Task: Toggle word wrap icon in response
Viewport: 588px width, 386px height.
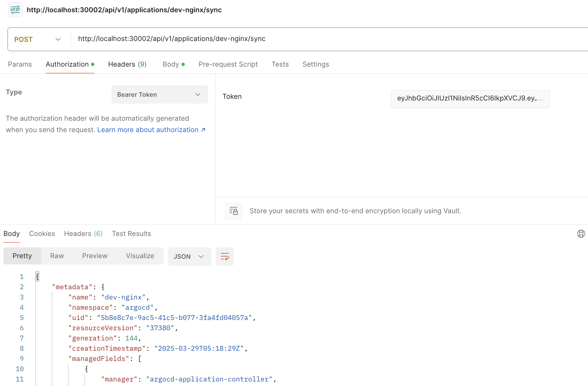Action: point(225,256)
